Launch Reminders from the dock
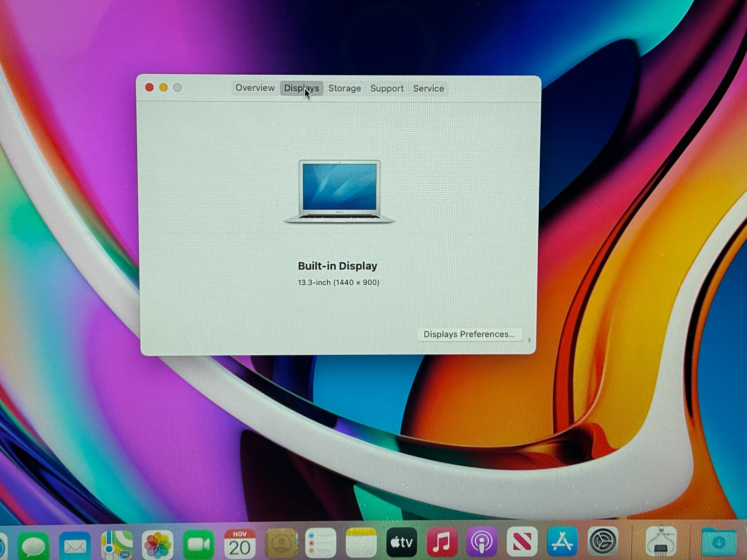 click(x=320, y=543)
